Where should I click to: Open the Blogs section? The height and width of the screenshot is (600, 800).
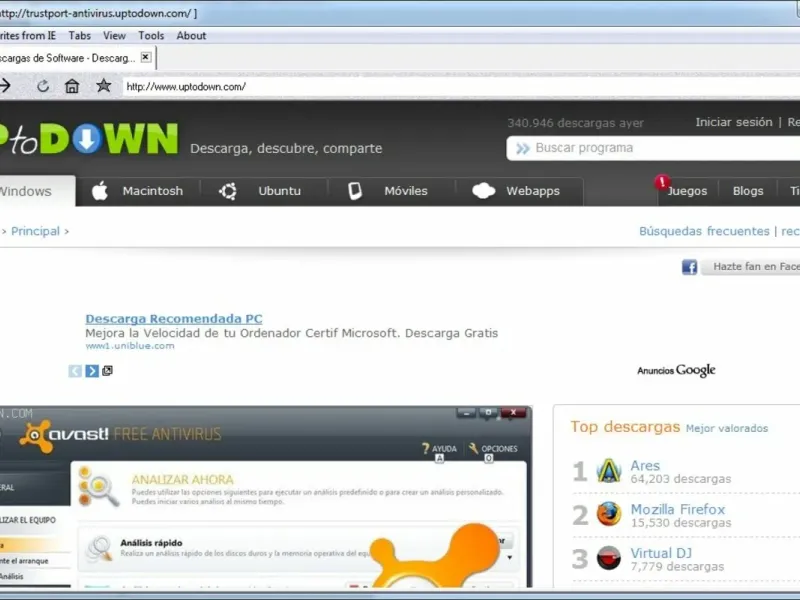(x=748, y=191)
